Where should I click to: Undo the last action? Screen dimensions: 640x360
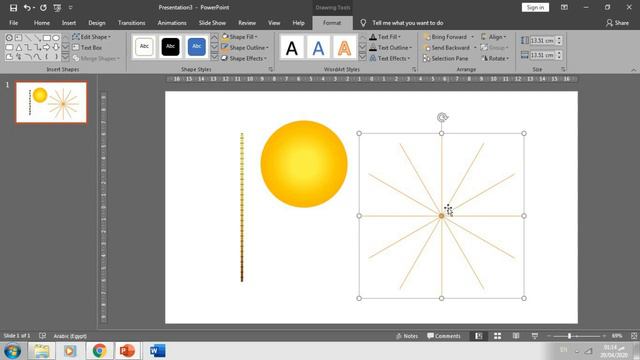tap(27, 7)
